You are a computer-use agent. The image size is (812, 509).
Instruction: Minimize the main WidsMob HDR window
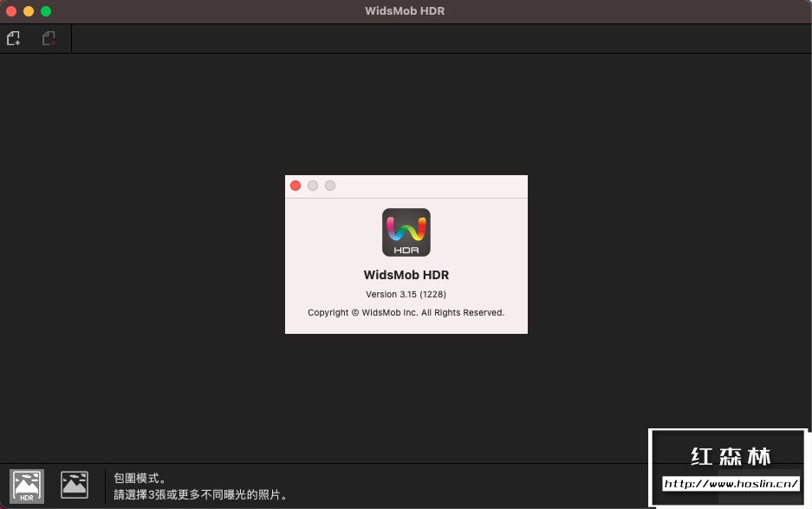tap(29, 11)
